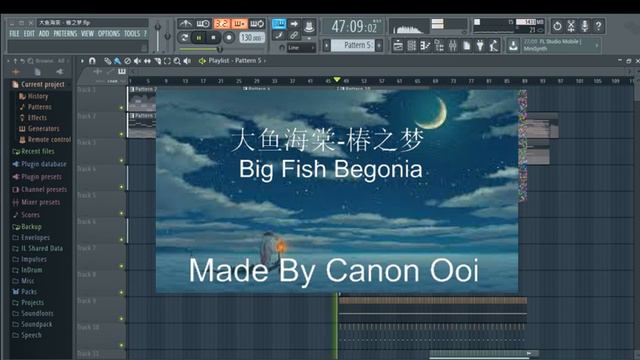Click the microphone recording icon
Image resolution: width=640 pixels, height=360 pixels.
click(584, 26)
